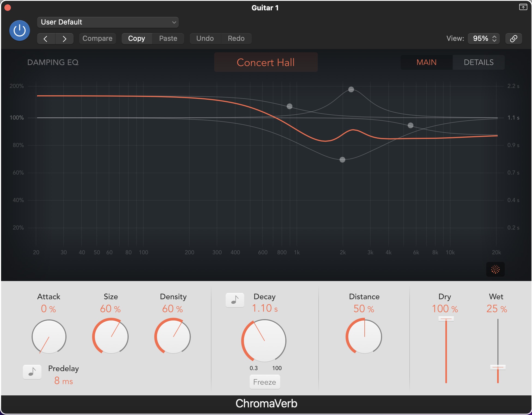The image size is (532, 415).
Task: Click the Dry level slider handle
Action: click(x=446, y=319)
